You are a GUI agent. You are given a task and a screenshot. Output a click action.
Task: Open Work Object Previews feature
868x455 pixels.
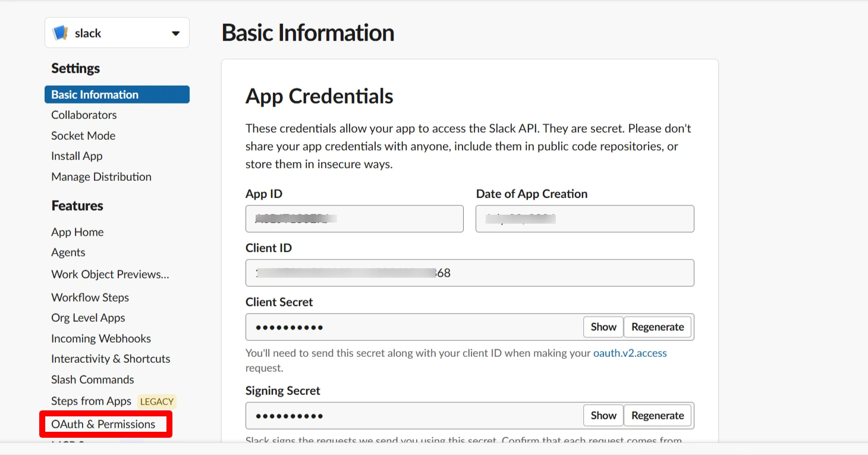click(110, 274)
